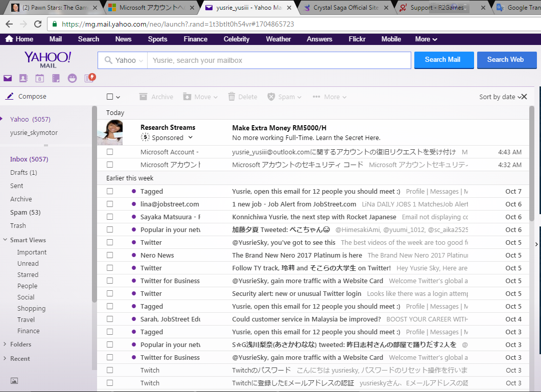Image resolution: width=541 pixels, height=392 pixels.
Task: Open the Contacts address book icon
Action: coord(23,78)
